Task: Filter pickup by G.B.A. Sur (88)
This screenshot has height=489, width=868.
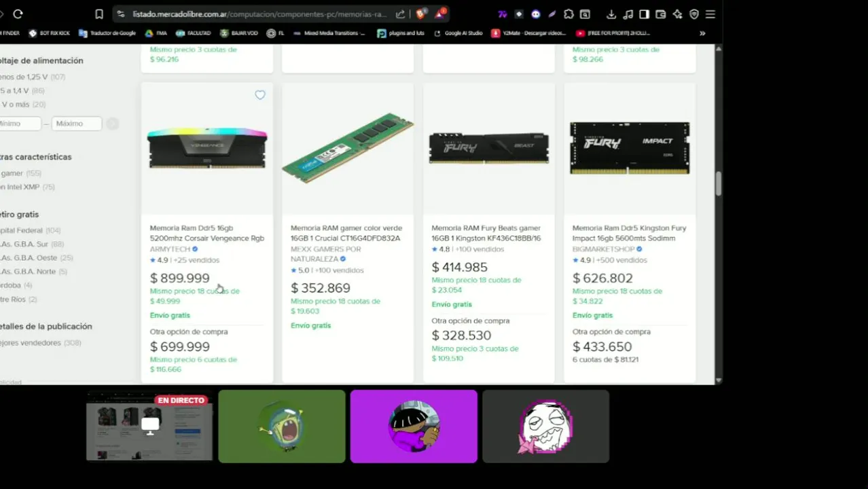Action: [32, 244]
